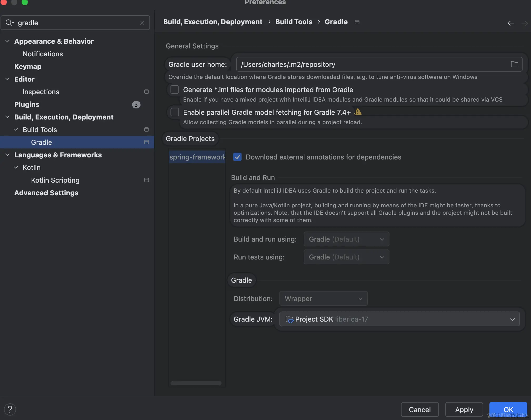This screenshot has height=420, width=531.
Task: Click the help question mark button
Action: coord(10,409)
